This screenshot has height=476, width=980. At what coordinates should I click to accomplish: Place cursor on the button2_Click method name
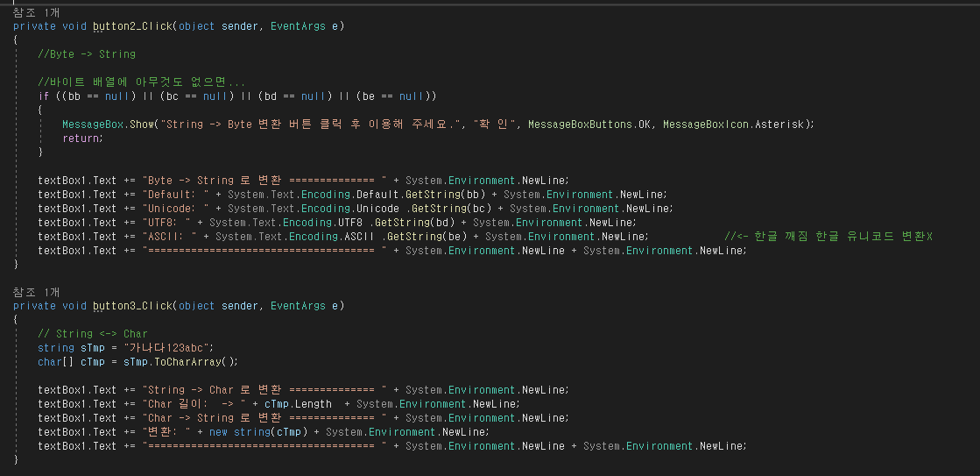coord(132,27)
